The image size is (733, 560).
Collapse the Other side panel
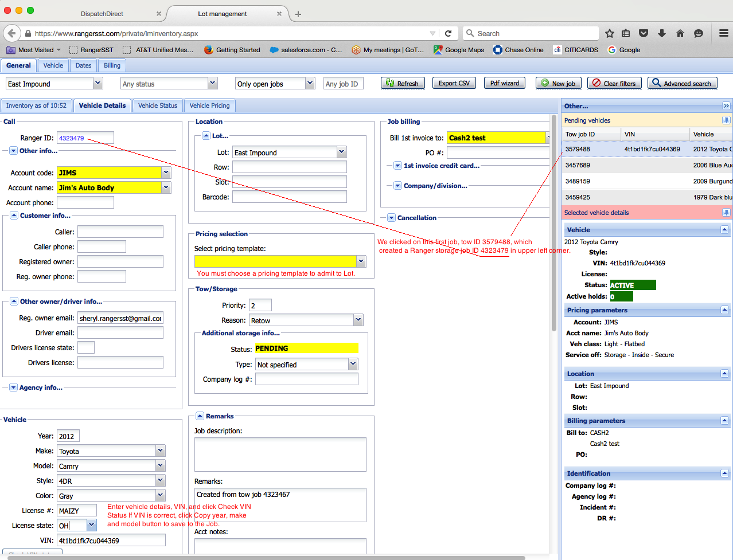click(726, 106)
